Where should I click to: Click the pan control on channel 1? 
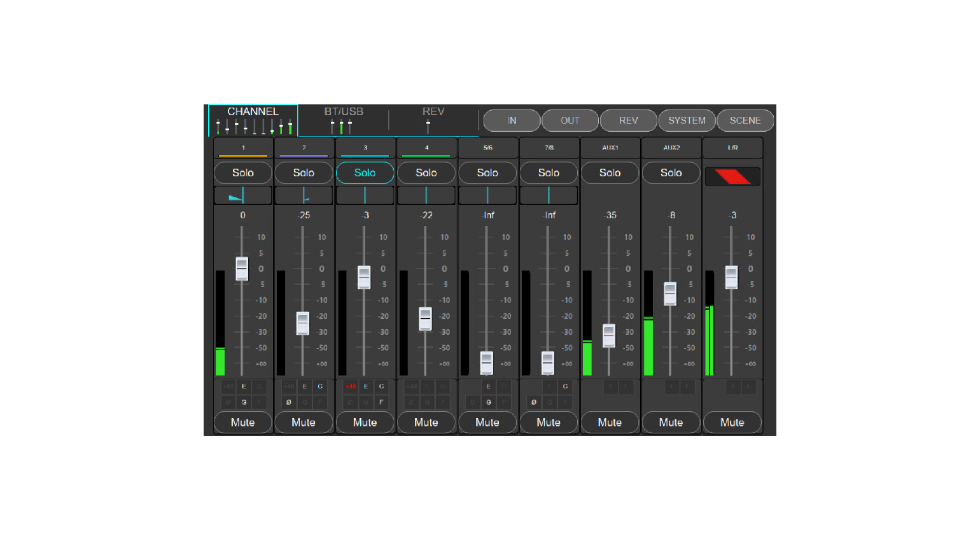tap(242, 195)
